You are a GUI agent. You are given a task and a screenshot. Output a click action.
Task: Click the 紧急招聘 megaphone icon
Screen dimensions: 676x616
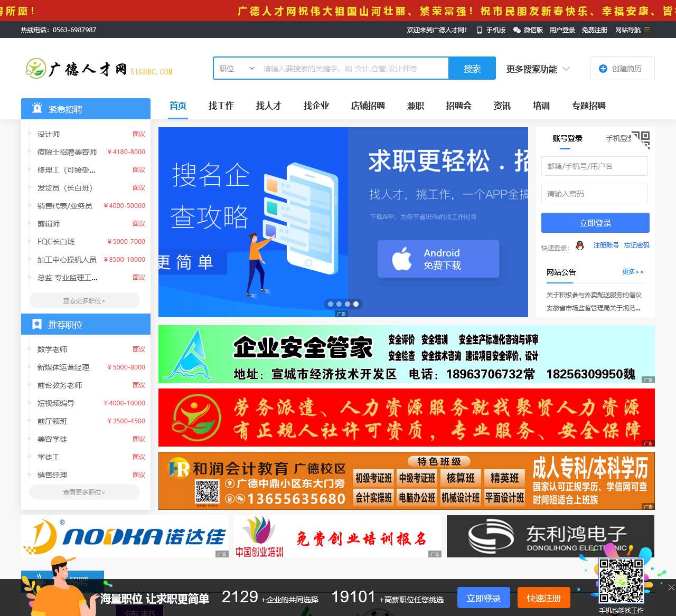(37, 108)
